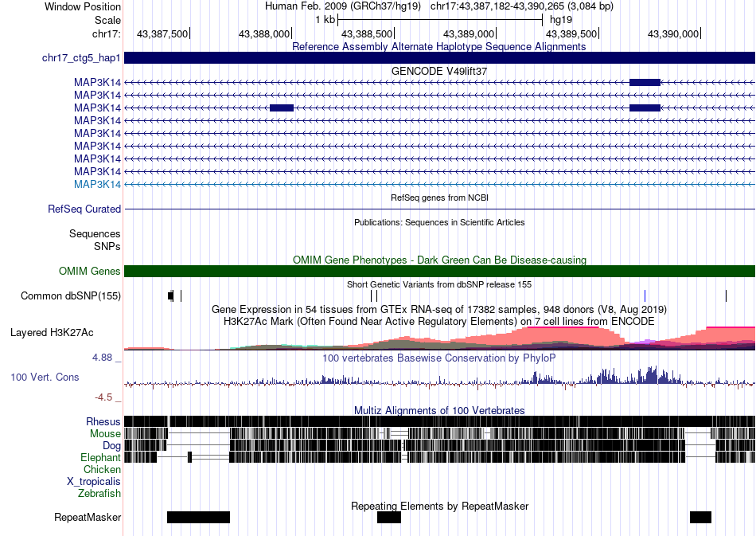Viewport: 756px width, 536px height.
Task: Select the Rhesus alignment label
Action: click(103, 421)
